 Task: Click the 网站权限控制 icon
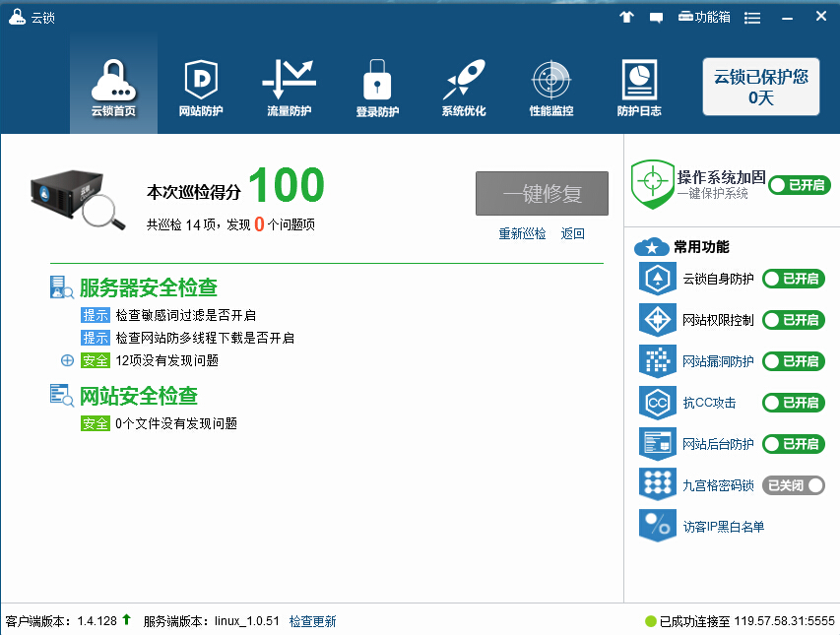658,320
